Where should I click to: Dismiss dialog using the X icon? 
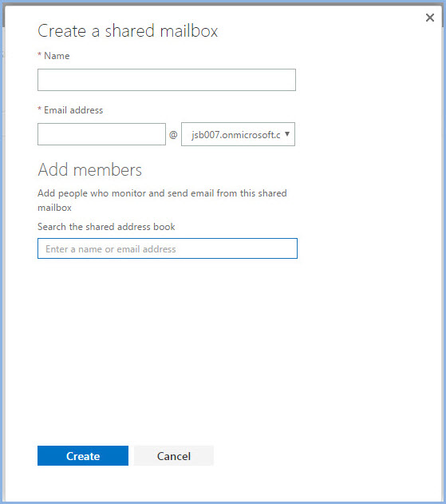pyautogui.click(x=430, y=18)
